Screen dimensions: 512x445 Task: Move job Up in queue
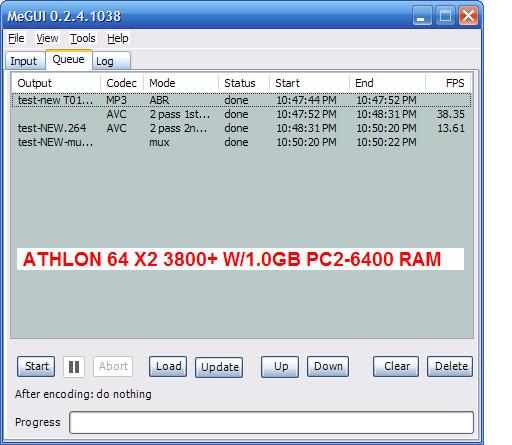point(280,367)
